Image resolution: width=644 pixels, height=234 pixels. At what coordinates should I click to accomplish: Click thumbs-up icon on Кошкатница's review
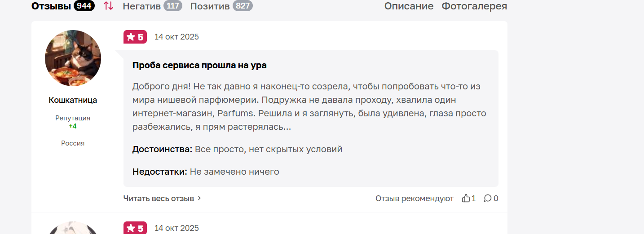pos(466,198)
